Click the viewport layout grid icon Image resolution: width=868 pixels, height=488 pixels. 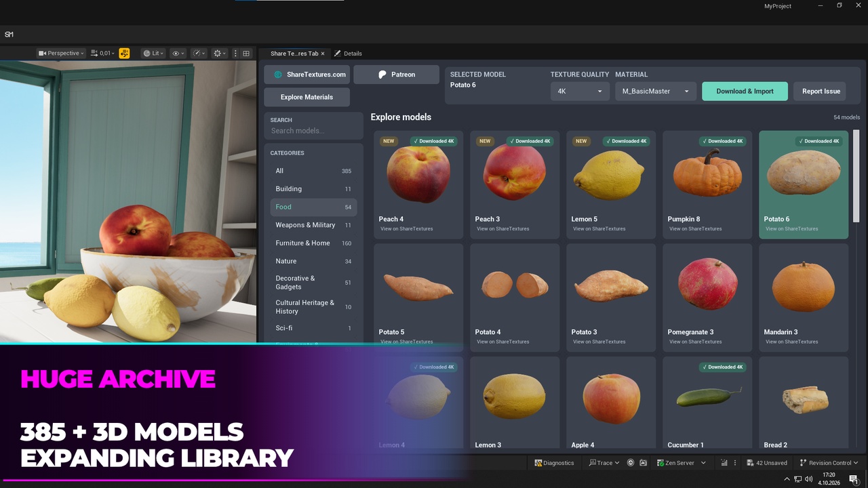click(x=246, y=53)
